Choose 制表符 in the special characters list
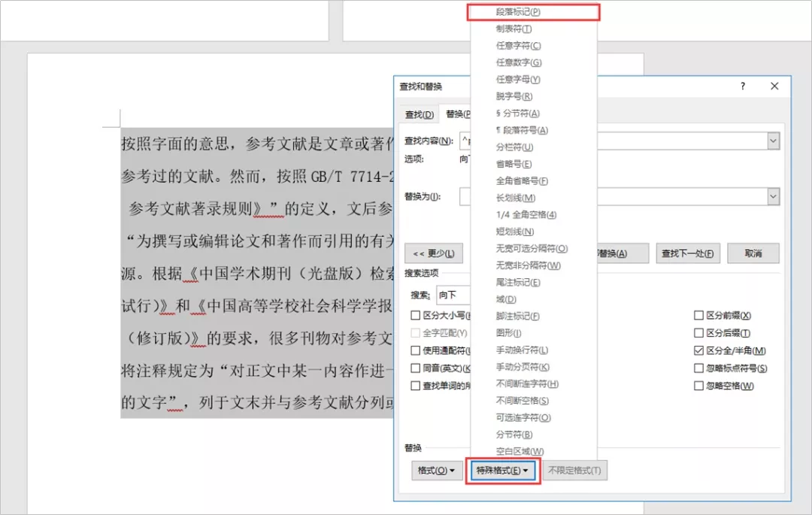This screenshot has width=812, height=515. pos(514,29)
